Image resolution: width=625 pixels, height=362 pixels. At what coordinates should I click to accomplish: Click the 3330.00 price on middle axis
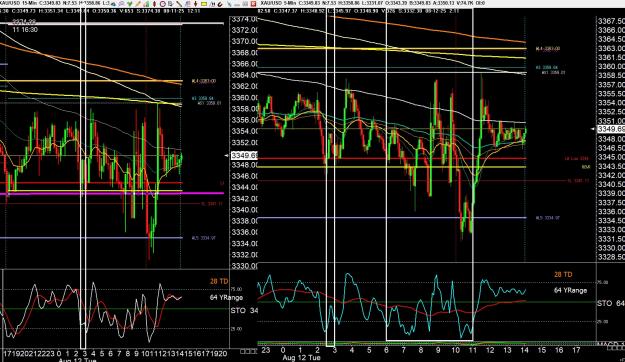pos(244,266)
